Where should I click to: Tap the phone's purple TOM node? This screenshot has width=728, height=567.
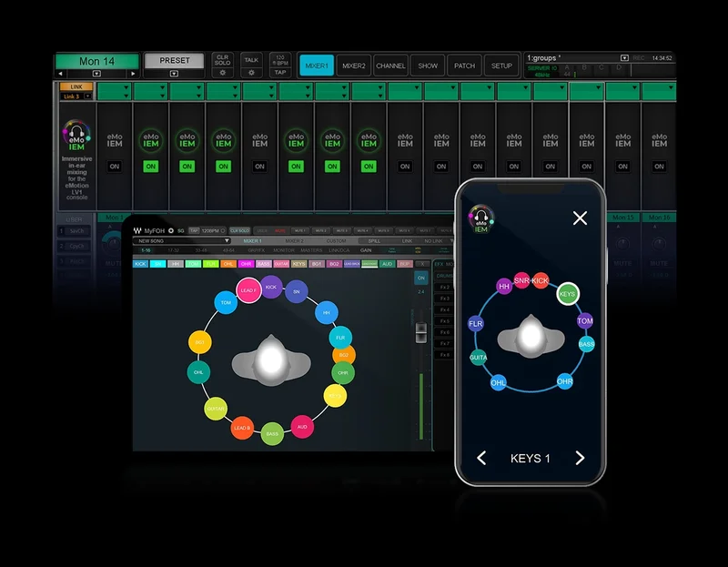584,320
